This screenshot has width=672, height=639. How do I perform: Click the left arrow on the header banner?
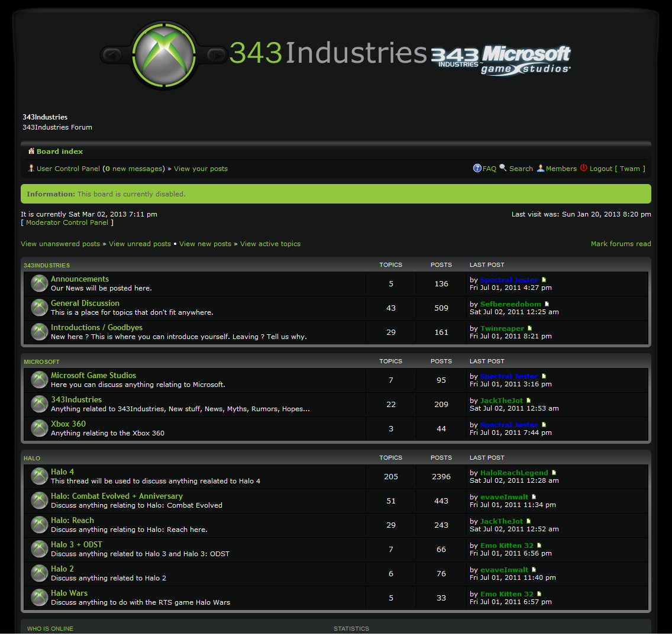[112, 55]
